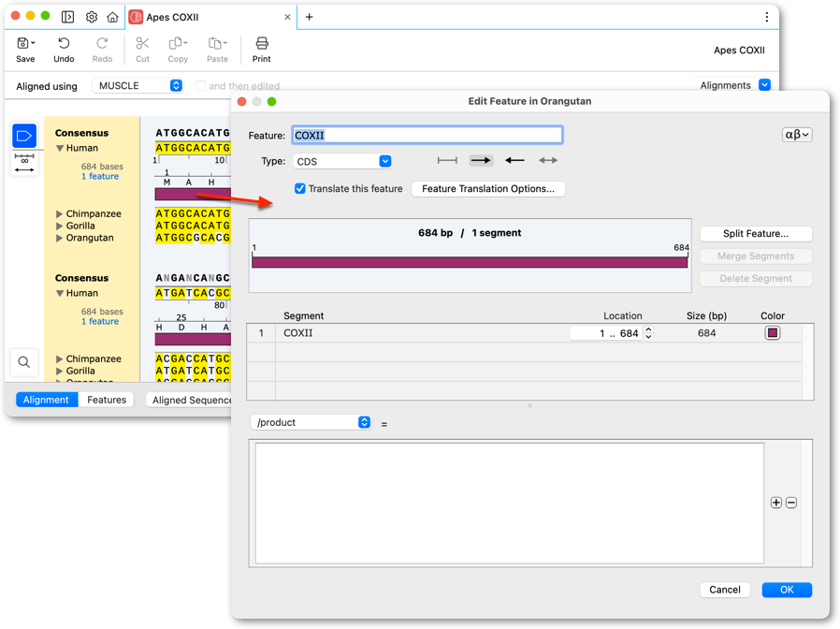Image resolution: width=840 pixels, height=629 pixels.
Task: Click the Cut scissors icon
Action: 142,50
